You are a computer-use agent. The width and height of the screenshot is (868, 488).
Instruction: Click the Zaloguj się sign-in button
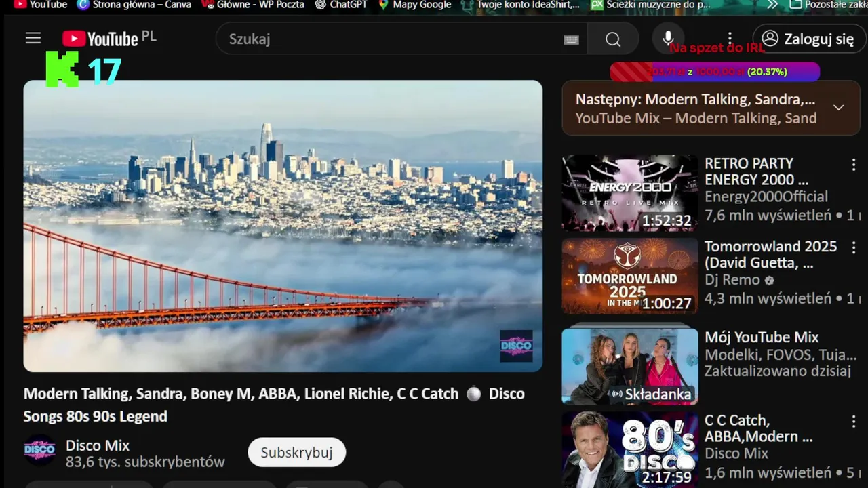(808, 39)
